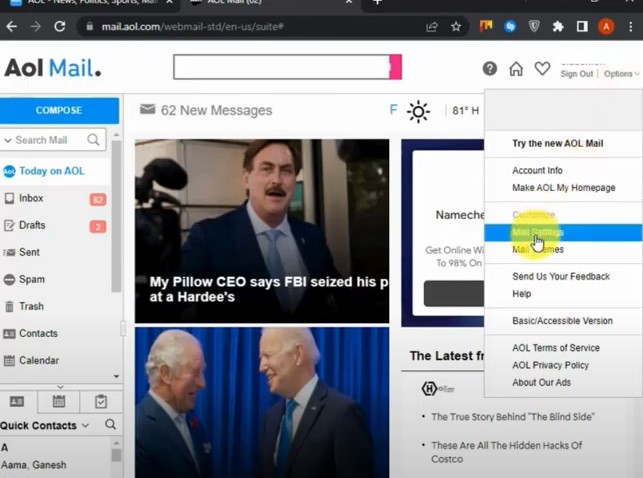Open calendar icon in bottom panel
The height and width of the screenshot is (478, 643).
point(59,401)
